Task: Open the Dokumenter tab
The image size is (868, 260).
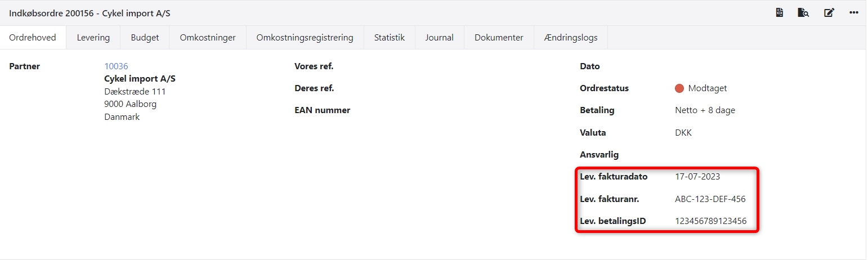Action: pos(499,38)
